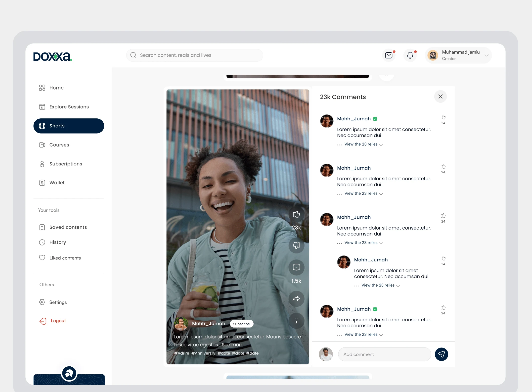Click the Doxxa logo
This screenshot has width=532, height=392.
(x=53, y=56)
